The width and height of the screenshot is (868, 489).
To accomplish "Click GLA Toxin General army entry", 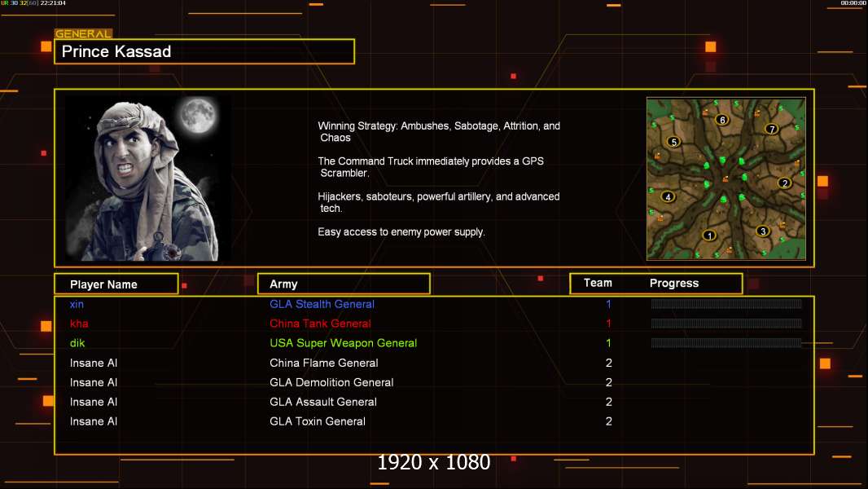I will click(x=318, y=421).
